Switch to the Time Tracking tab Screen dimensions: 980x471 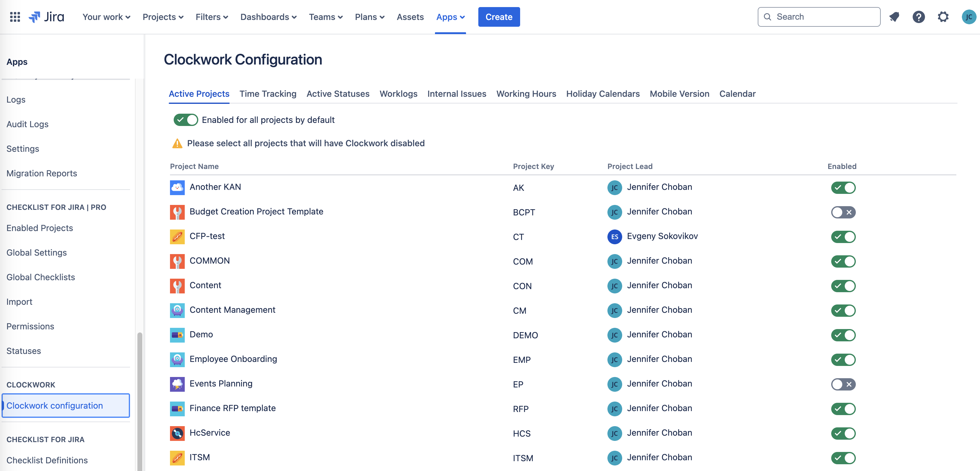click(x=268, y=94)
